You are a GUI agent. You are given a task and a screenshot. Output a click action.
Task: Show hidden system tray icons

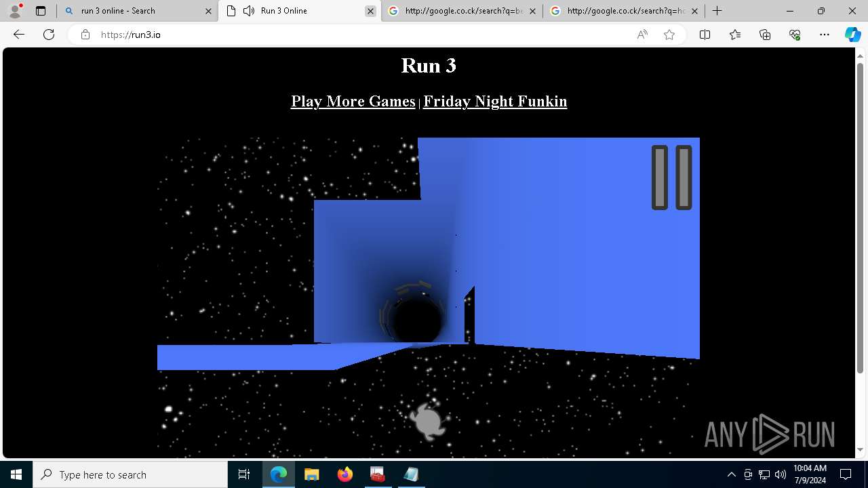click(x=731, y=474)
